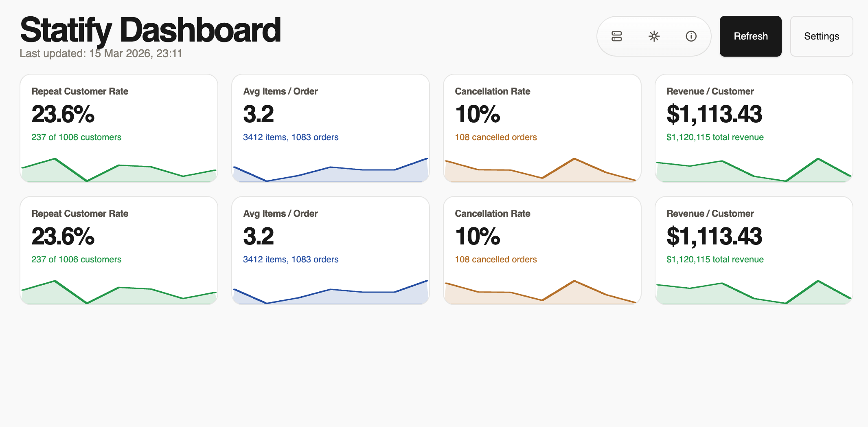Click the top-row '237 of 1006 customers' text
Image resolution: width=868 pixels, height=427 pixels.
pos(76,137)
